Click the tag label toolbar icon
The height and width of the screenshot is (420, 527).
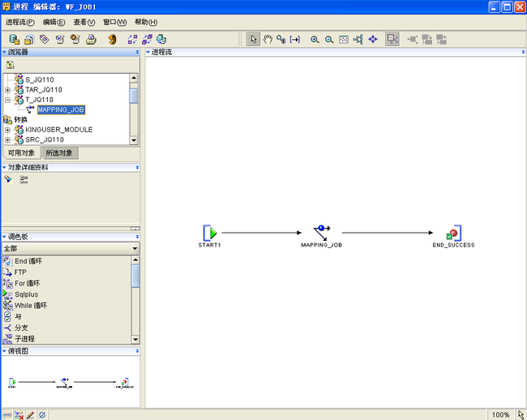(x=45, y=40)
